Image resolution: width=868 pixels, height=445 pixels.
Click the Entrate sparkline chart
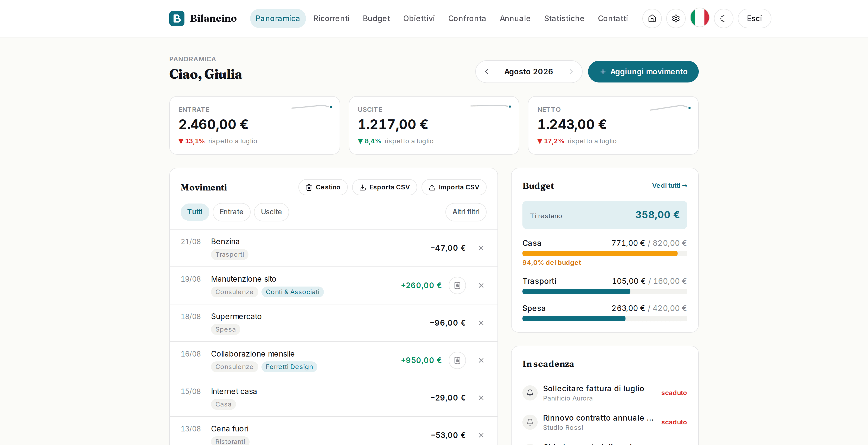[x=312, y=107]
